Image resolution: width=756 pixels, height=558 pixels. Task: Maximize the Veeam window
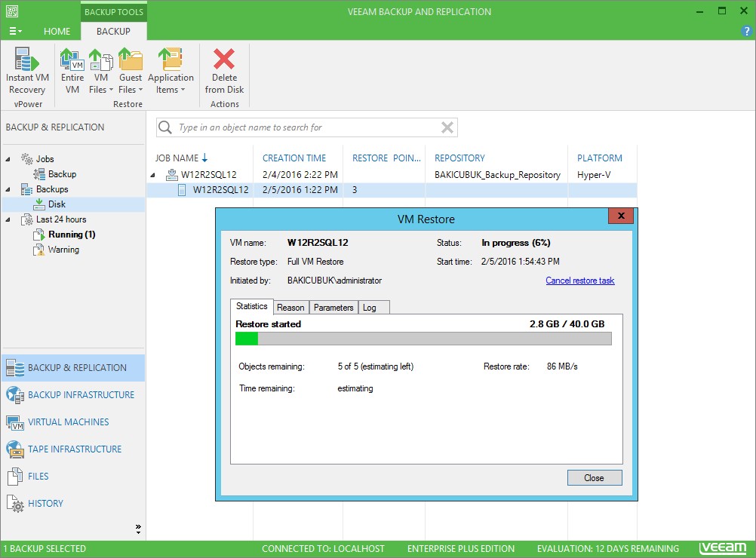click(722, 11)
